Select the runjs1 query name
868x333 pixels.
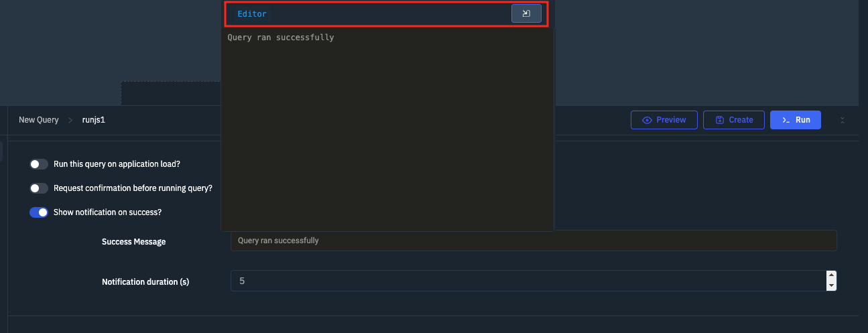(x=94, y=120)
